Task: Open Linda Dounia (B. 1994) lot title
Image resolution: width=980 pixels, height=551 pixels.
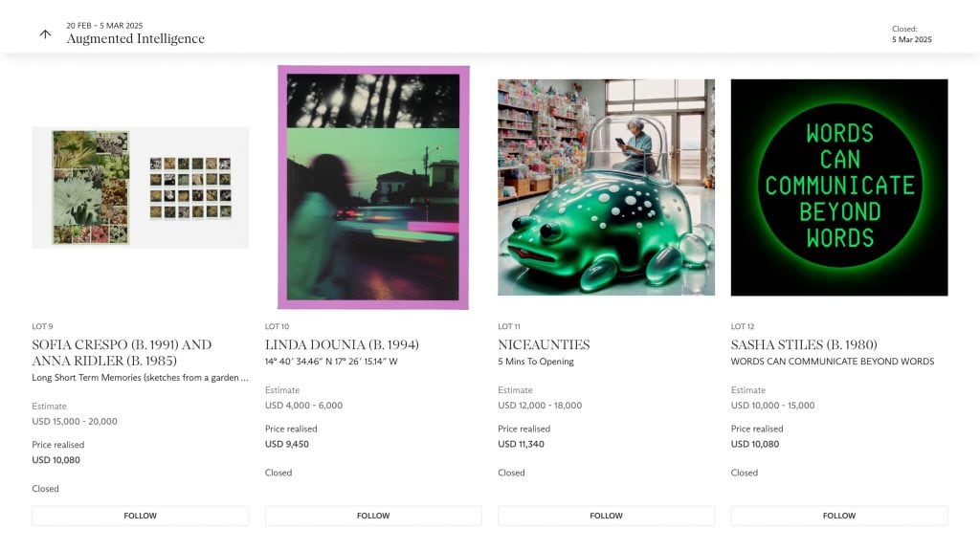Action: (x=342, y=344)
